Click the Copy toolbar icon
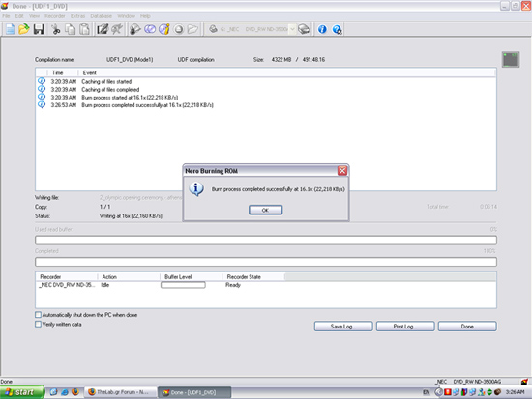This screenshot has height=399, width=532. click(71, 29)
